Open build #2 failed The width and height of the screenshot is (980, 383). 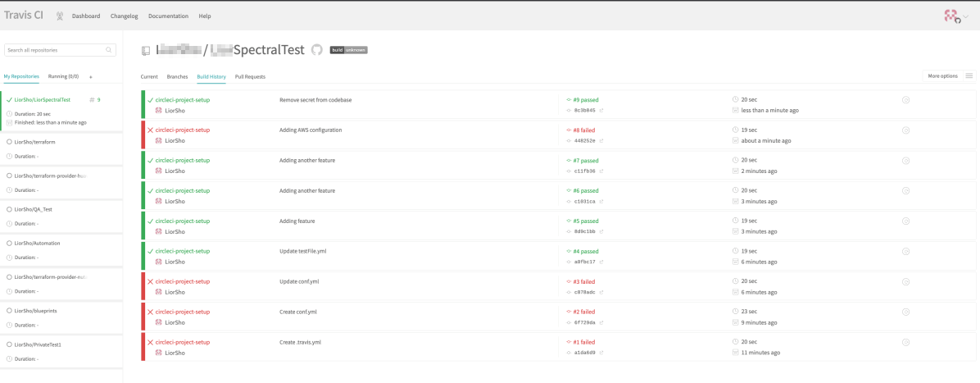[583, 312]
